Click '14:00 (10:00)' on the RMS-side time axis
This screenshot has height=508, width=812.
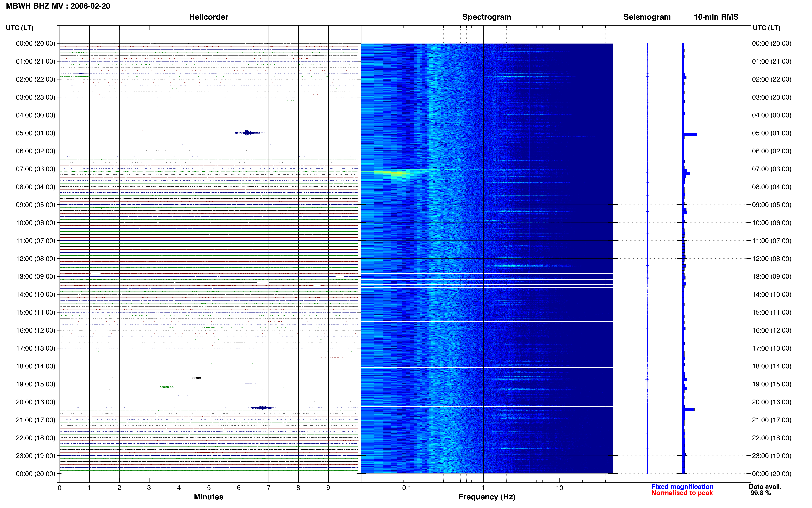[x=772, y=295]
